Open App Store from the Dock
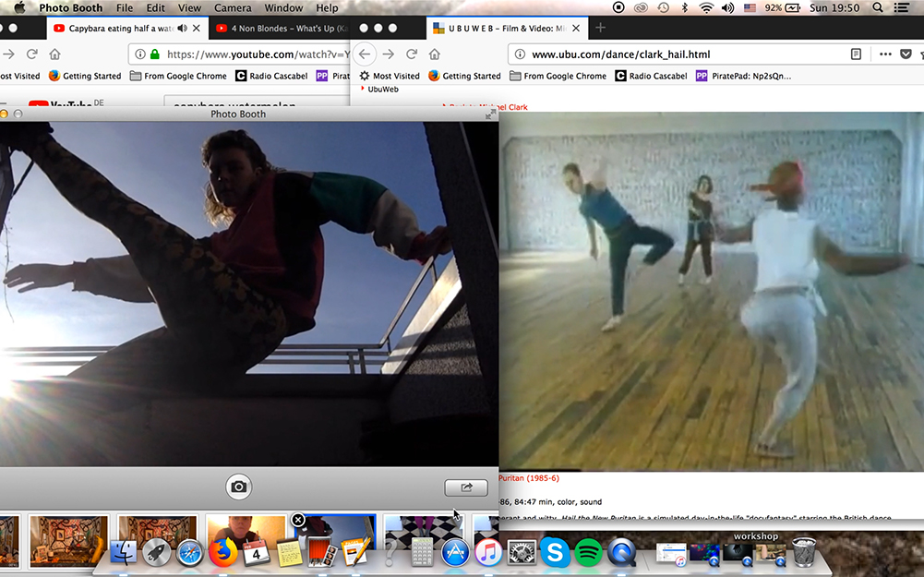This screenshot has height=577, width=924. click(x=455, y=553)
